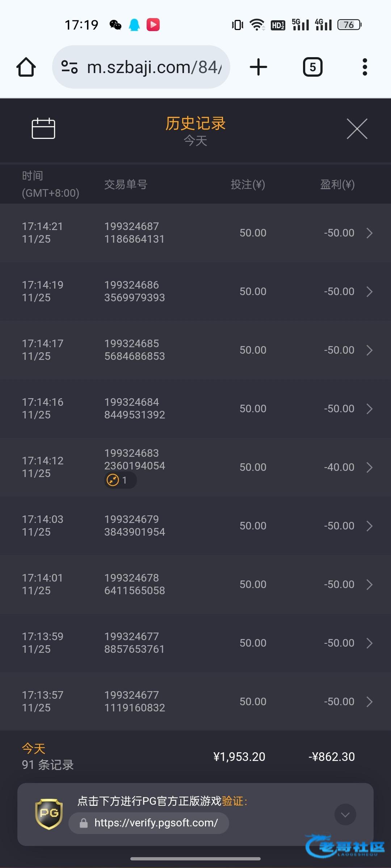Open the tab switcher showing 5 tabs
391x868 pixels.
coord(312,67)
